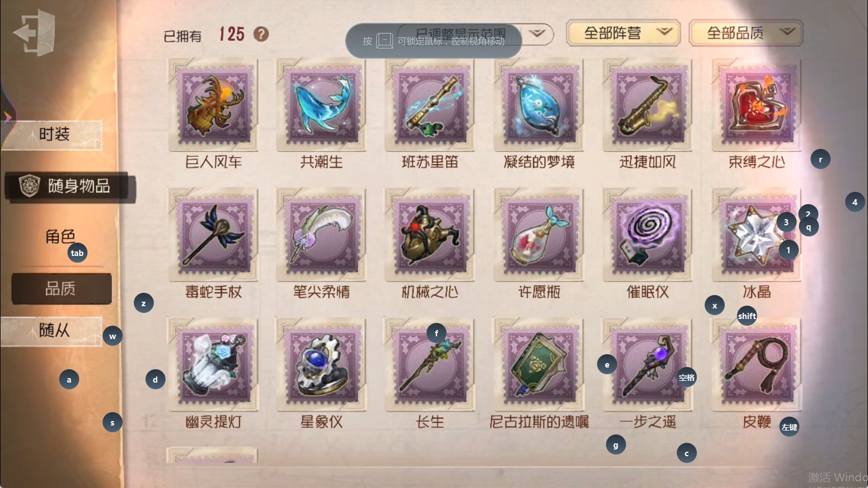Pick the 催眠仪 spiral accessory
The image size is (868, 488).
click(x=647, y=235)
